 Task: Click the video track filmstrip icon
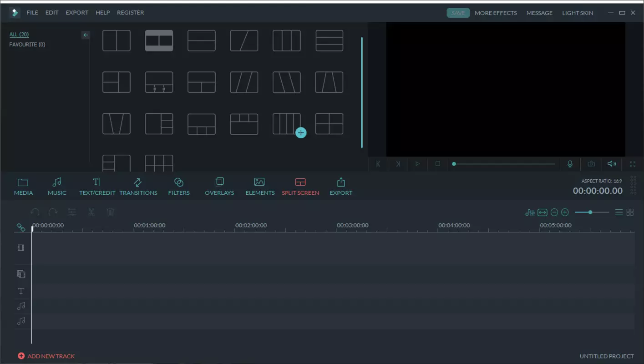click(20, 248)
